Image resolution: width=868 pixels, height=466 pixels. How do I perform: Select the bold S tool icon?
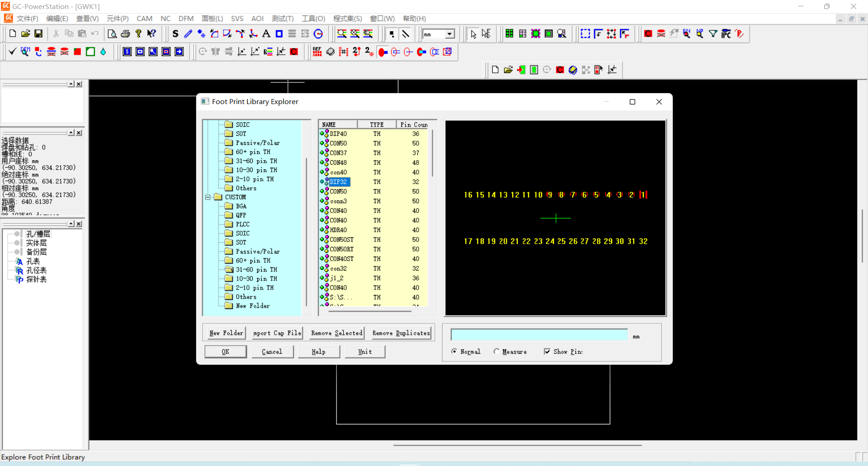pyautogui.click(x=175, y=33)
